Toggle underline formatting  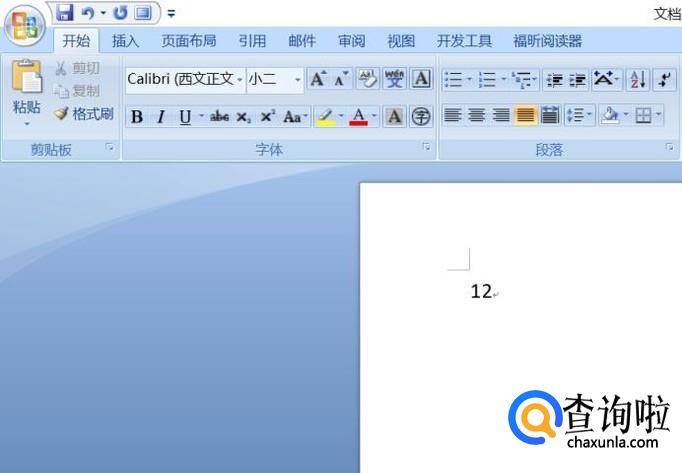point(185,117)
